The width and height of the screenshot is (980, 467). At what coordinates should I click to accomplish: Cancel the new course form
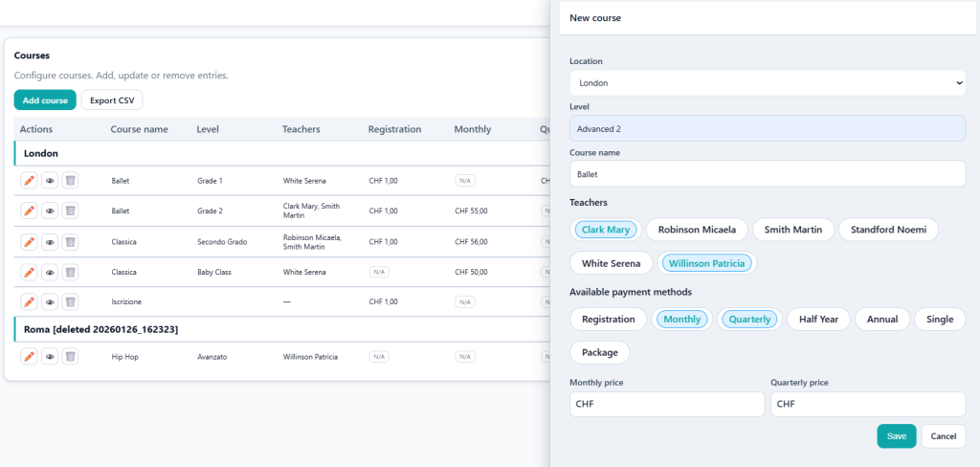tap(943, 436)
